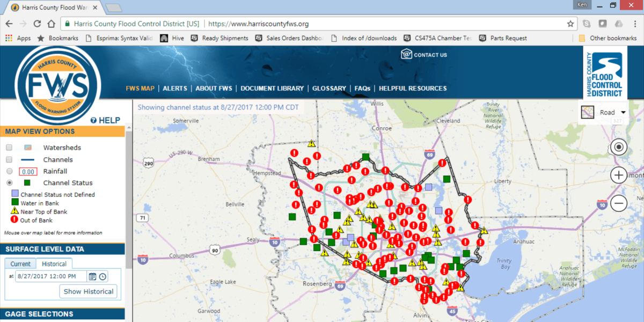Expand the Gage Selections panel
Viewport: 644px width, 322px height.
click(x=62, y=314)
